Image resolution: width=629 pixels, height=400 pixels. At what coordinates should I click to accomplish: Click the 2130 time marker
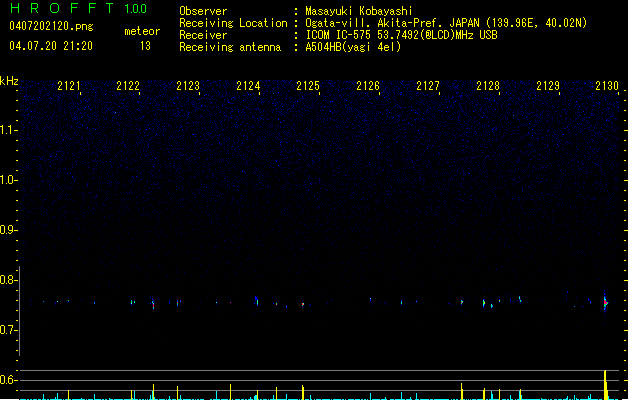(607, 86)
